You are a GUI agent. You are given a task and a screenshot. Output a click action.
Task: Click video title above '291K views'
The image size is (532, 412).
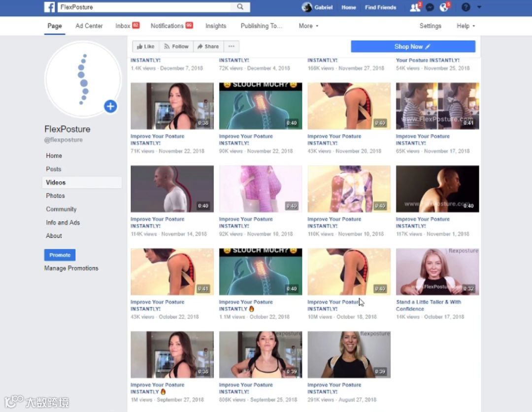pos(334,388)
